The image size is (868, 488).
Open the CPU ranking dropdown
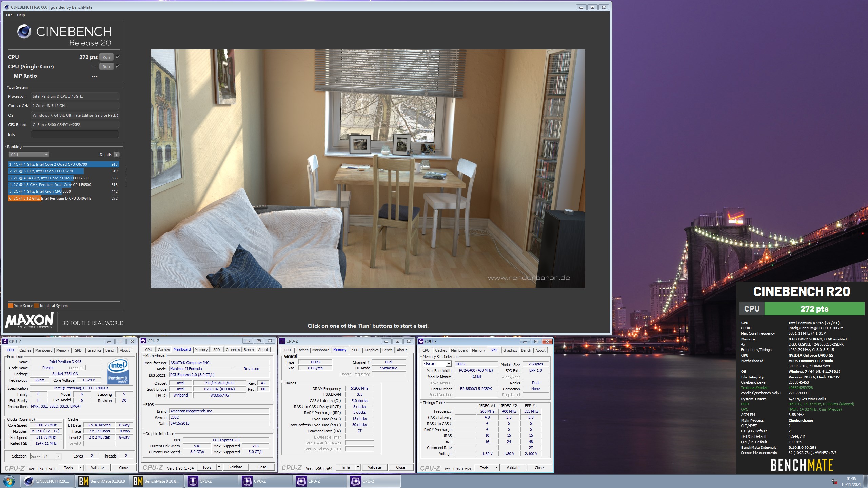[29, 155]
